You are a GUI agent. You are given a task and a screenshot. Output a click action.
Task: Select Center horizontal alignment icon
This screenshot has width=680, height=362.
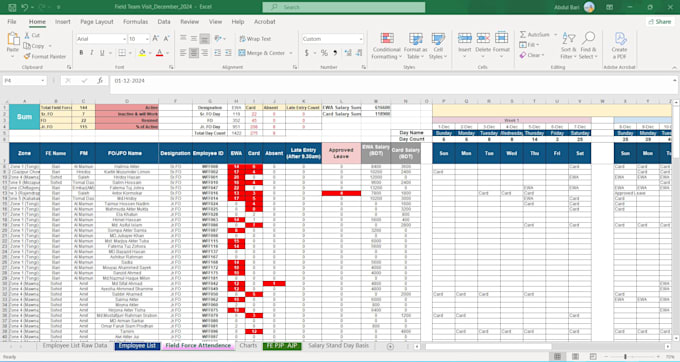click(194, 53)
